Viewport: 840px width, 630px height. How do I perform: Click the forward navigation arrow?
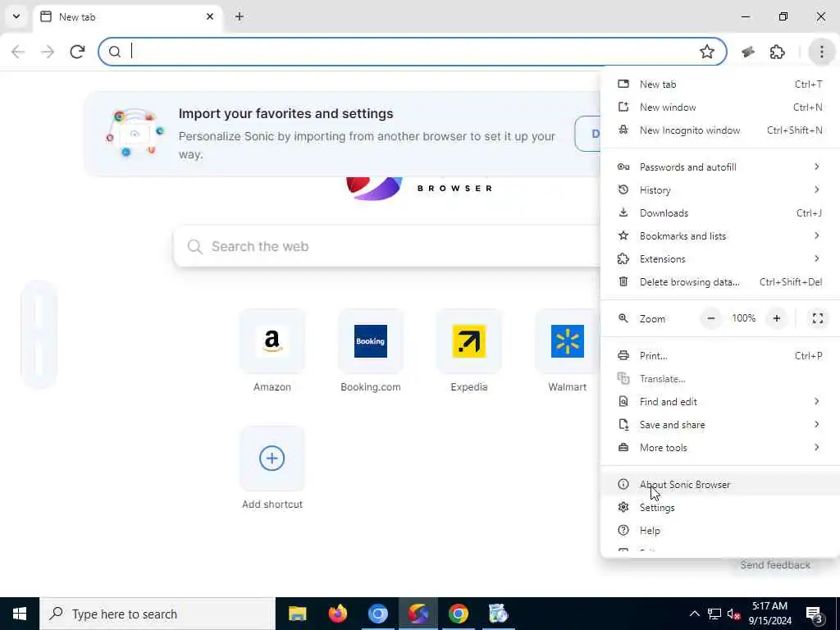coord(48,52)
